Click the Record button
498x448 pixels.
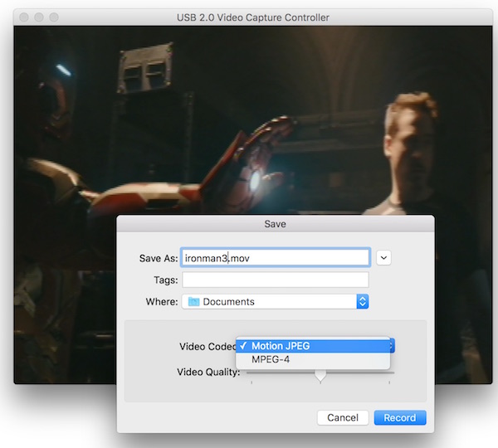click(400, 417)
